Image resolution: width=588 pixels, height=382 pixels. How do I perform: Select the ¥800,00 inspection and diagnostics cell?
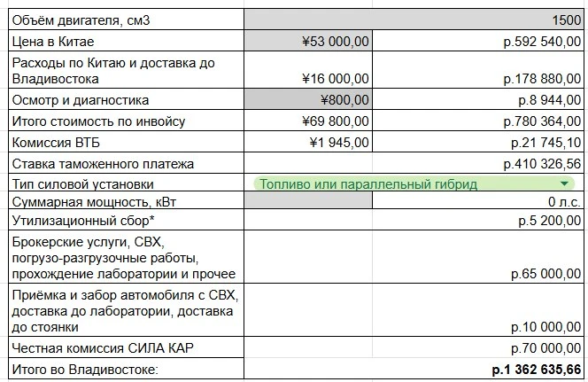308,99
